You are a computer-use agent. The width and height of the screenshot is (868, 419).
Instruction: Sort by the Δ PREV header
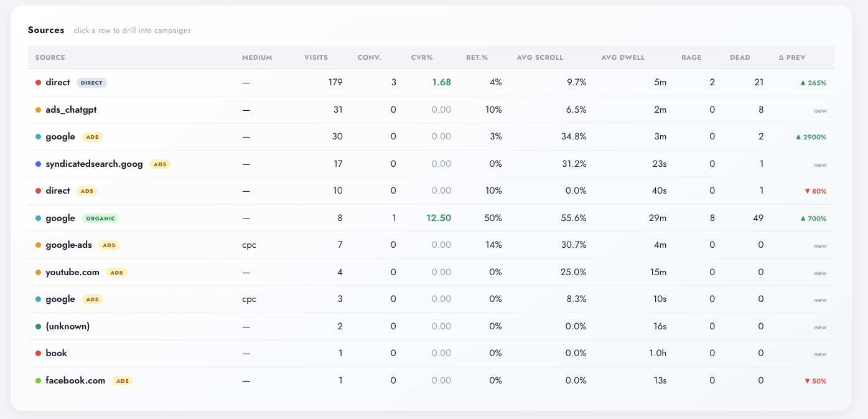792,57
